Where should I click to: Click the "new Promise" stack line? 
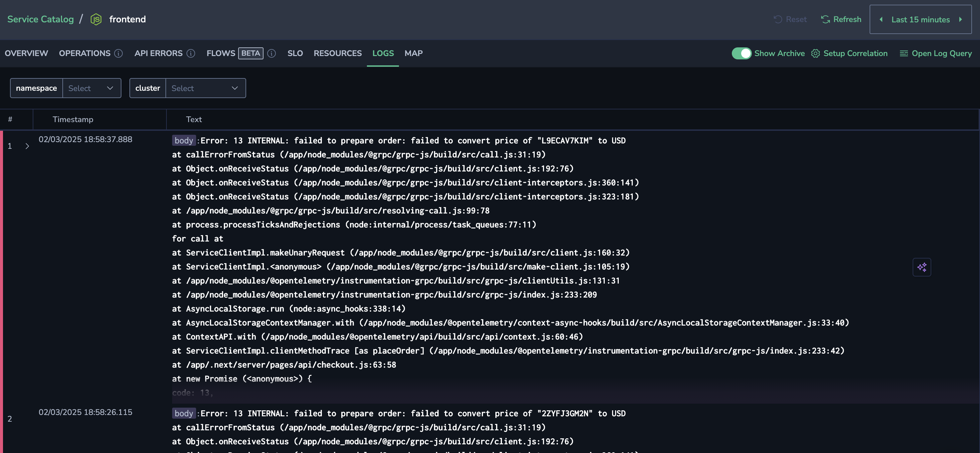(x=242, y=379)
